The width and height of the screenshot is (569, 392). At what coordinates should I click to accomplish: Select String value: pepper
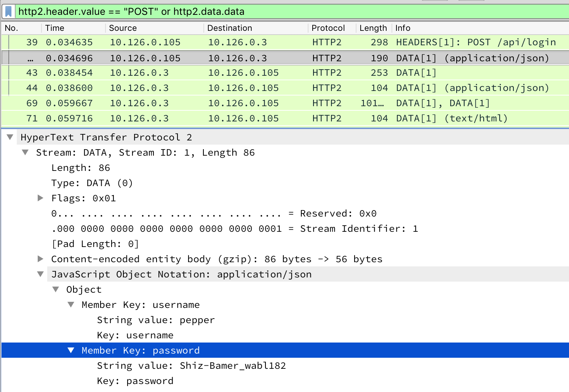[x=156, y=320]
